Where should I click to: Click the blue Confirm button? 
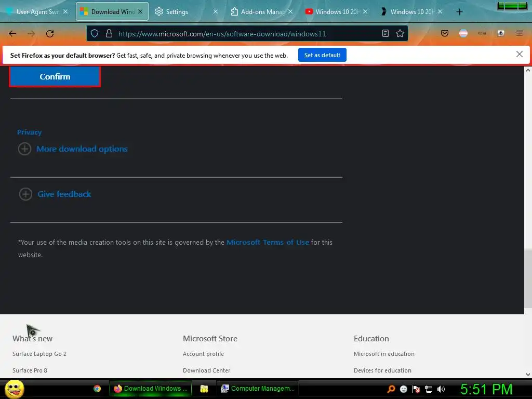click(55, 77)
